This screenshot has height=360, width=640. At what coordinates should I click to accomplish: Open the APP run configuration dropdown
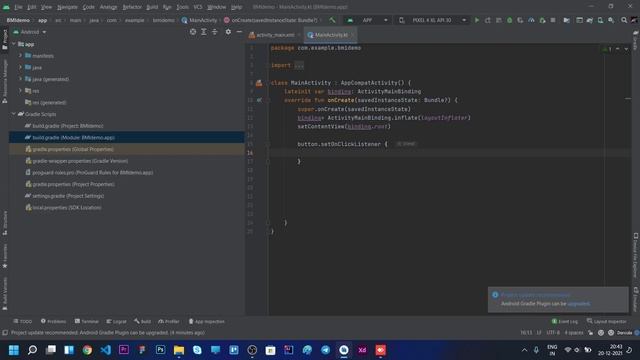point(367,20)
